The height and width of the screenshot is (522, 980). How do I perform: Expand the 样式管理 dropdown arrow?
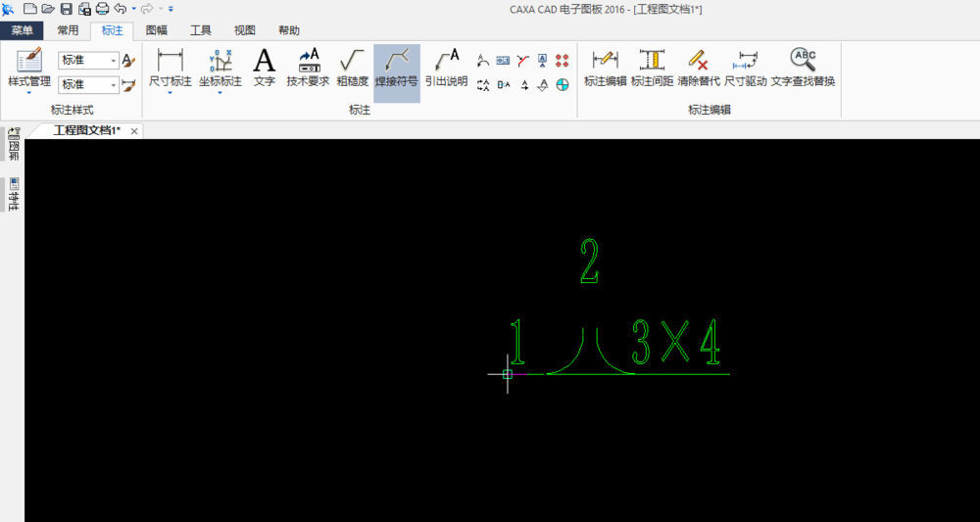click(x=29, y=93)
